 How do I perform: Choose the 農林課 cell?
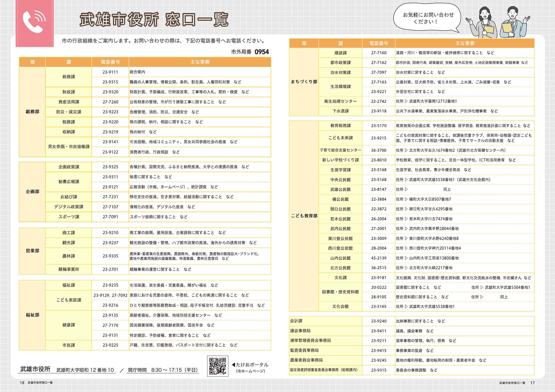[x=69, y=256]
